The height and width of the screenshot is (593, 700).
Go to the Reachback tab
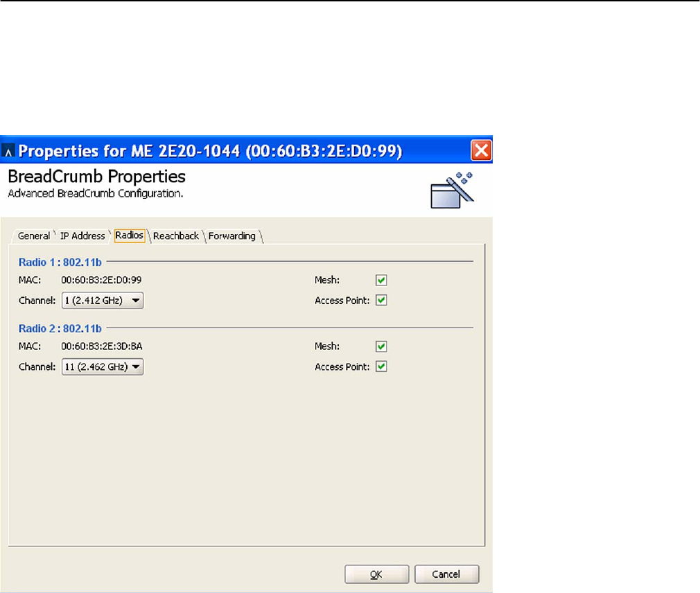[176, 236]
